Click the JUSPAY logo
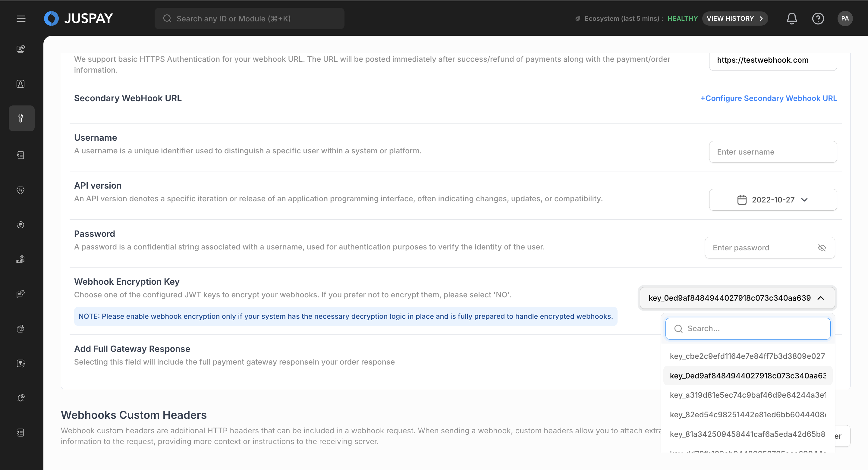The image size is (868, 470). (78, 19)
